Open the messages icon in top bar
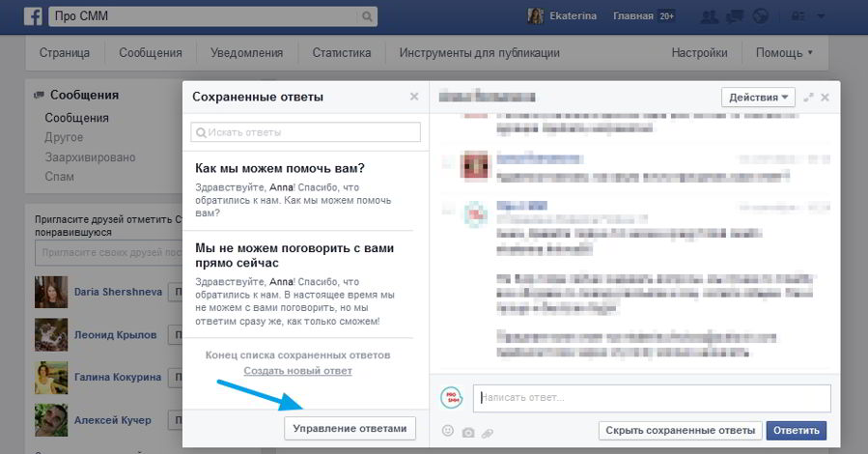The width and height of the screenshot is (868, 454). pos(736,16)
